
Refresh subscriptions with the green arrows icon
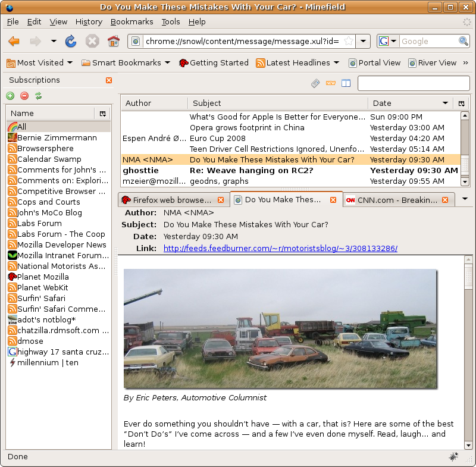(x=39, y=96)
